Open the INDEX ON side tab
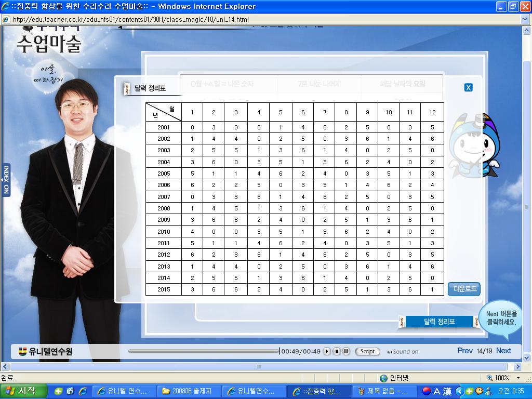Image resolution: width=532 pixels, height=399 pixels. pos(6,180)
